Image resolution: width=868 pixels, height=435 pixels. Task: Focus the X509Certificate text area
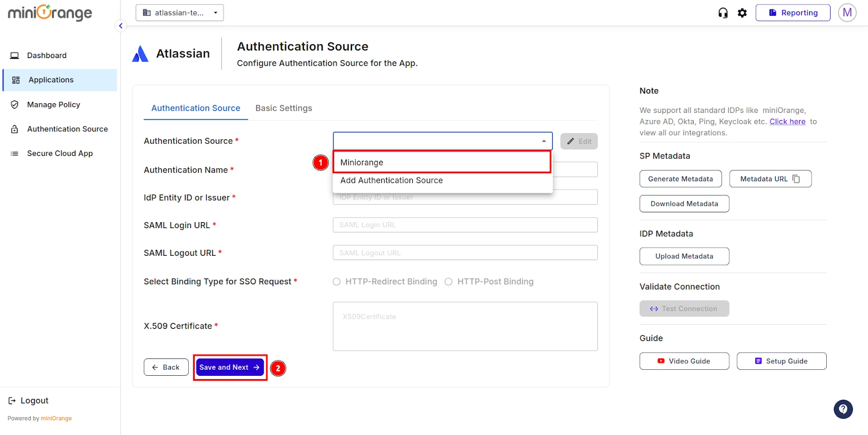(465, 326)
